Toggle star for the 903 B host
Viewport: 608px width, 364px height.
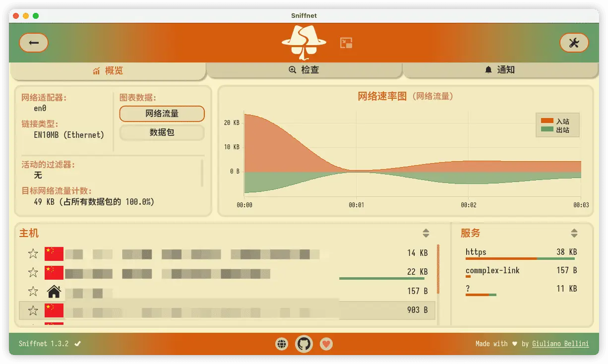point(33,310)
